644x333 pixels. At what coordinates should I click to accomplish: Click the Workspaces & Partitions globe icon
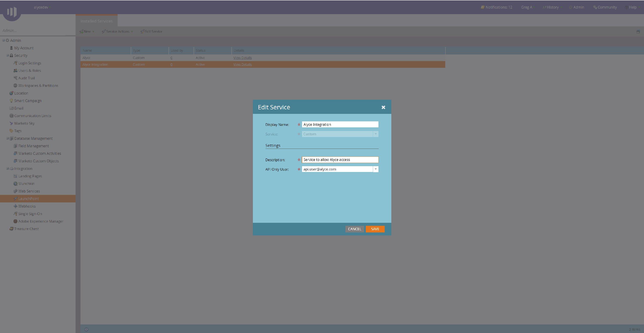click(15, 86)
